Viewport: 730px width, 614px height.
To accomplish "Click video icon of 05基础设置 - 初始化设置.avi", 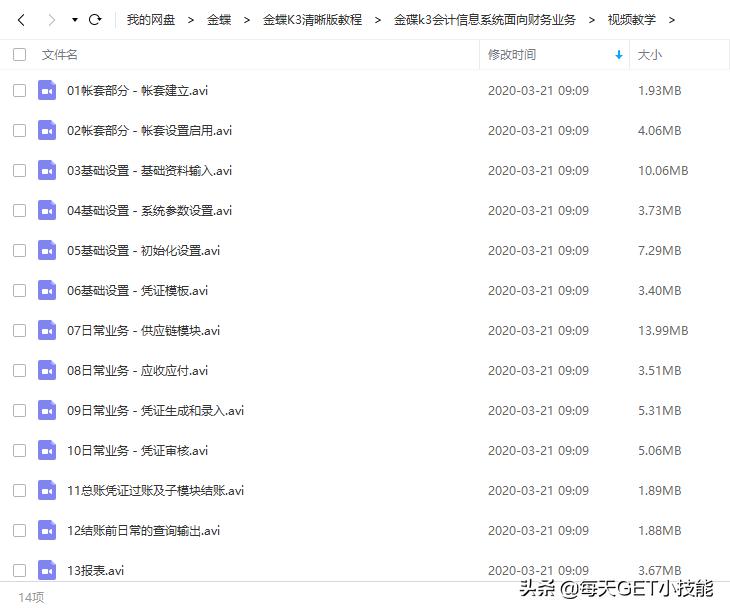I will click(47, 250).
